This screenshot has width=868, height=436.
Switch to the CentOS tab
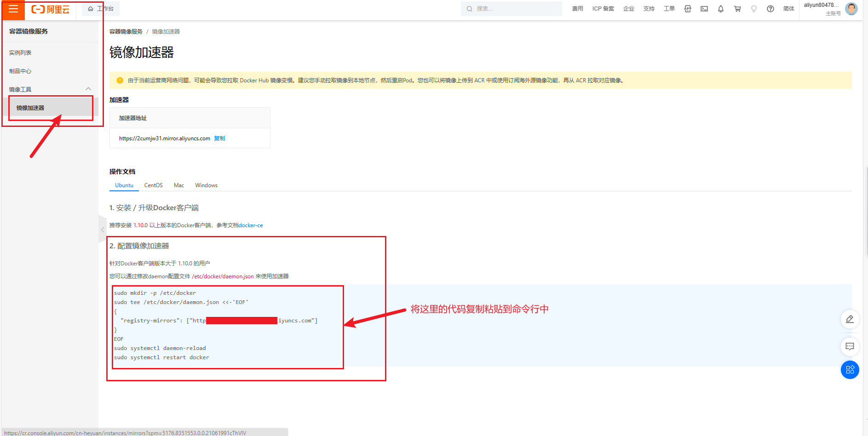tap(153, 185)
